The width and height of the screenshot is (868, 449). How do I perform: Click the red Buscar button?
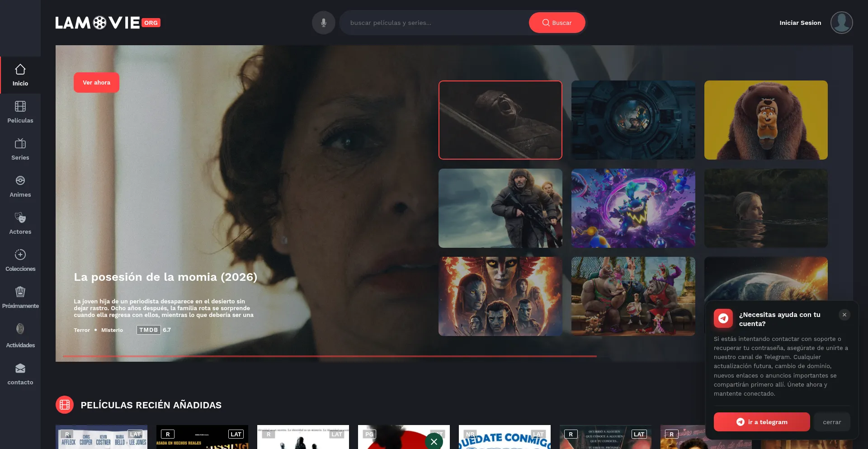557,23
